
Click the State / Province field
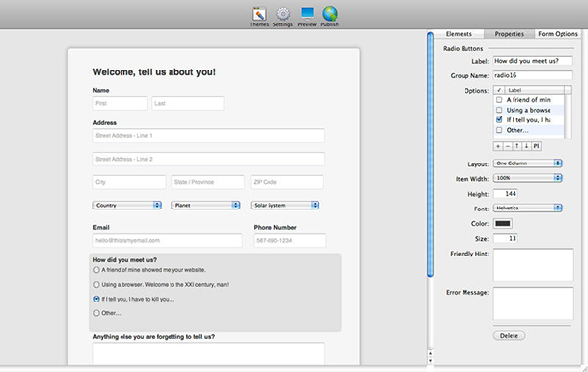click(208, 182)
